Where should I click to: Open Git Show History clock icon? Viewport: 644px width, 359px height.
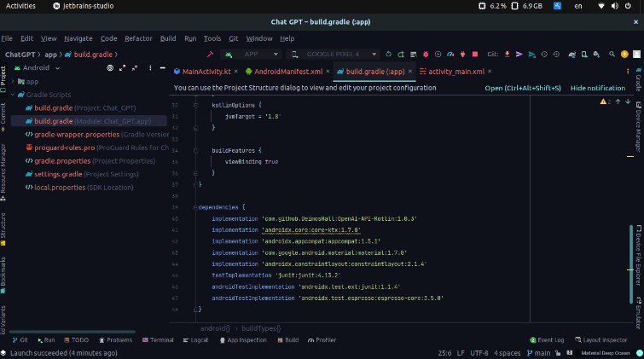point(544,55)
